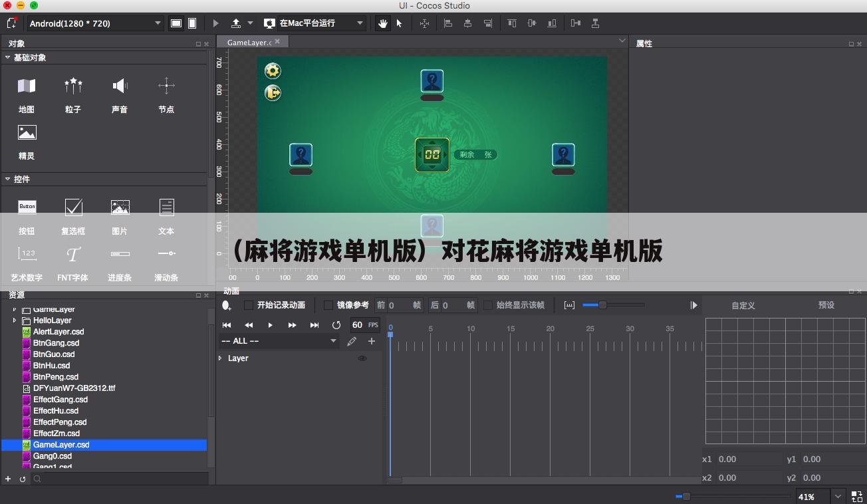This screenshot has width=867, height=504.
Task: Align selected objects to the bottom
Action: click(x=552, y=23)
